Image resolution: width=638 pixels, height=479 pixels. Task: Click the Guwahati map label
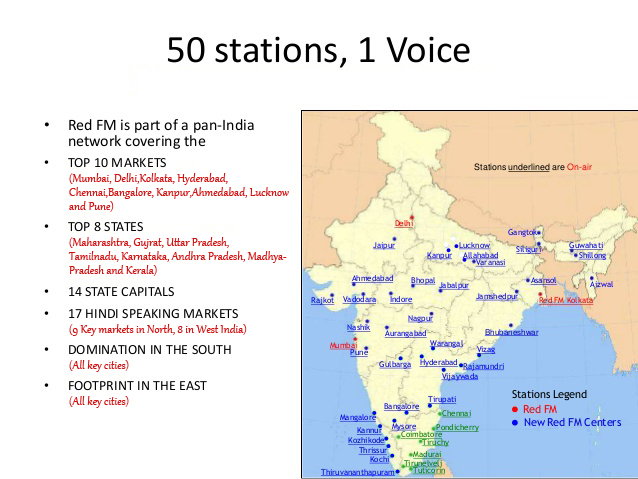(586, 245)
